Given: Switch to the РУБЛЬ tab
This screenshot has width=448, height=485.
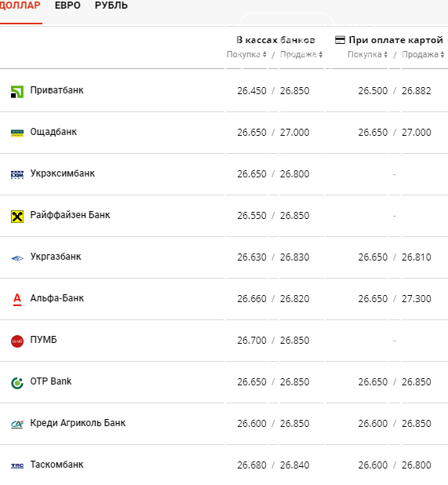Looking at the screenshot, I should click(x=111, y=5).
